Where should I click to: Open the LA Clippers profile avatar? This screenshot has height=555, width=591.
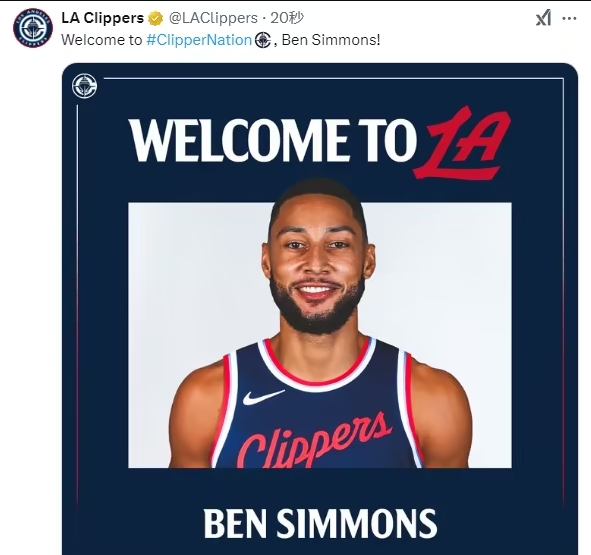point(33,28)
